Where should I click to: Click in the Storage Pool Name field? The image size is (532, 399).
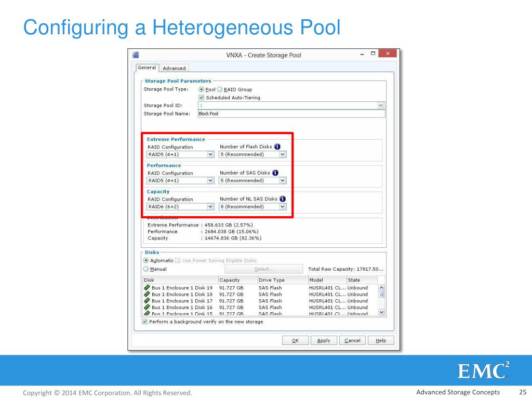click(291, 114)
